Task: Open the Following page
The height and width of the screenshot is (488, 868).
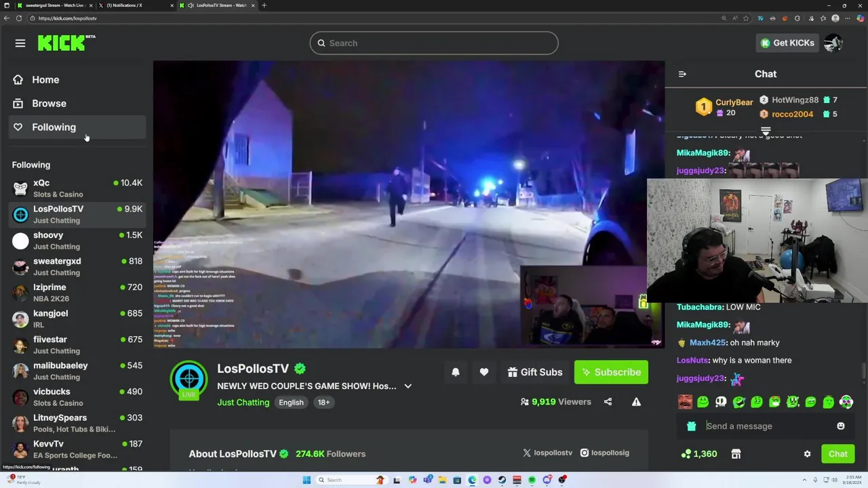Action: (x=77, y=127)
